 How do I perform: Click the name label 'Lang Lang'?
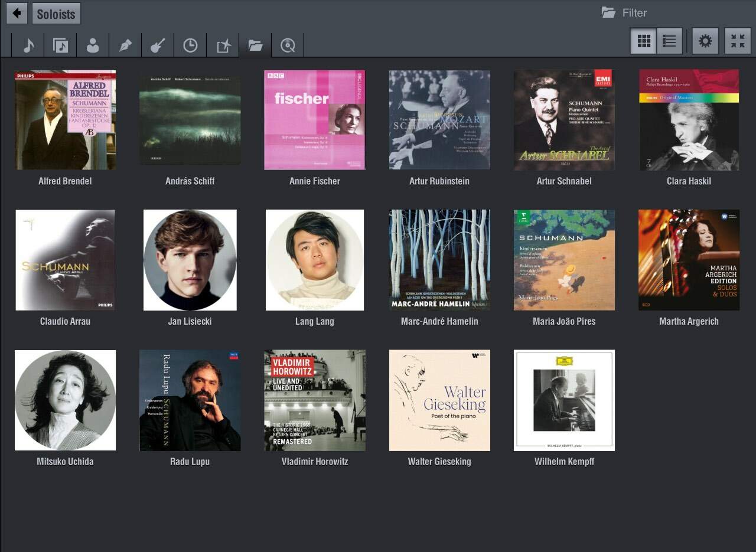pyautogui.click(x=315, y=321)
